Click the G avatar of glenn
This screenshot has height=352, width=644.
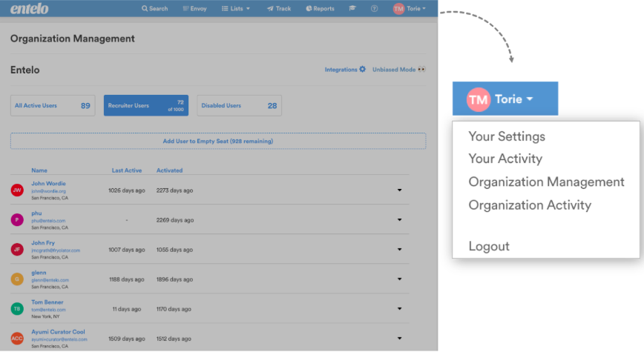click(x=17, y=279)
